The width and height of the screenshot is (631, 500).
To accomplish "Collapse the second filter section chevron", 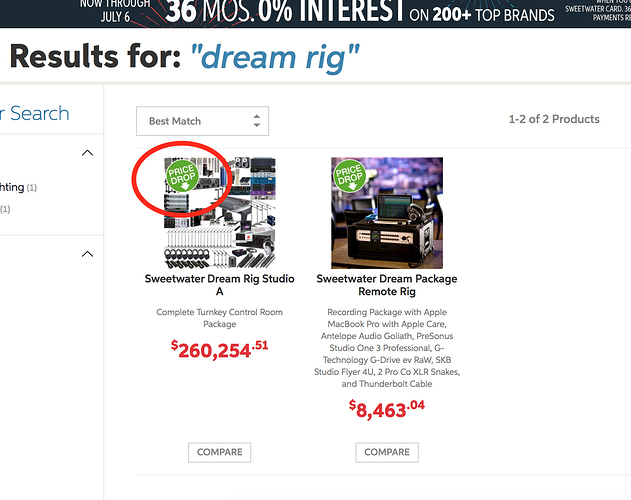I will (87, 254).
